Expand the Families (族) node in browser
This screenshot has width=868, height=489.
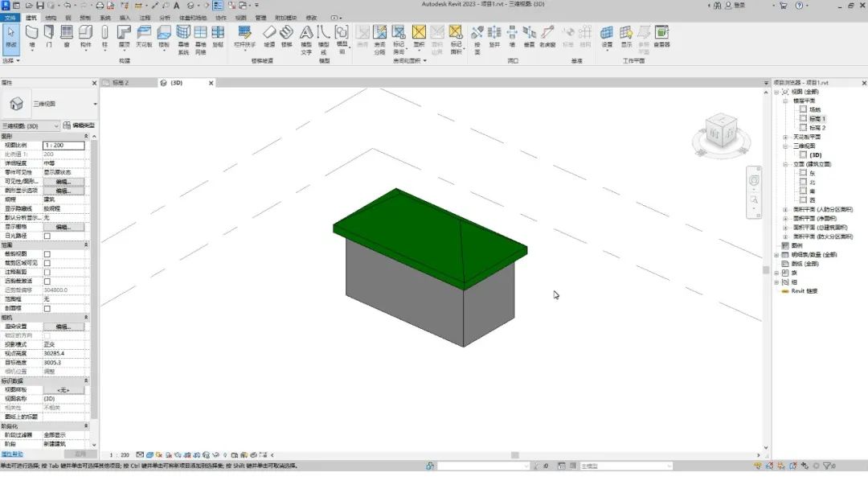[x=776, y=273]
